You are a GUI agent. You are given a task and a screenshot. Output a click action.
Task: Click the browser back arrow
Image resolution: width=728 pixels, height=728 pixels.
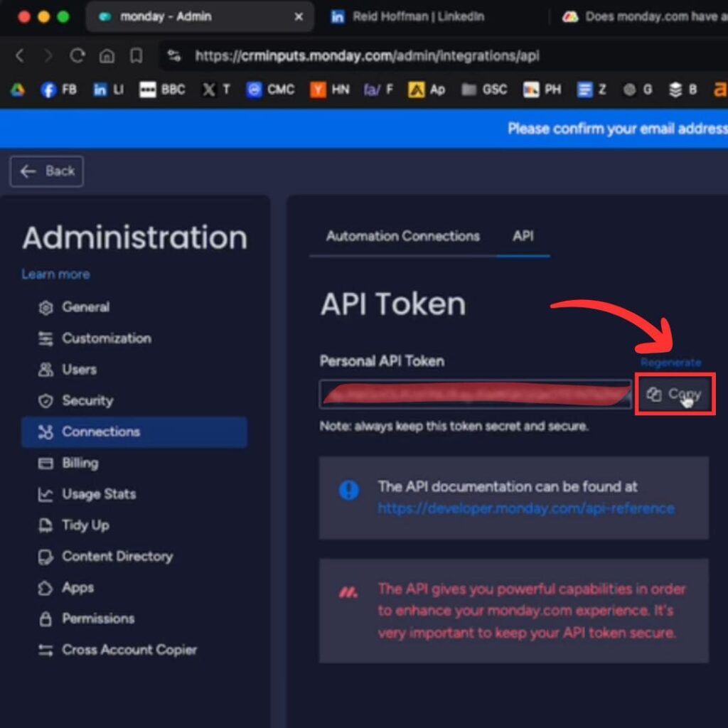[x=19, y=55]
